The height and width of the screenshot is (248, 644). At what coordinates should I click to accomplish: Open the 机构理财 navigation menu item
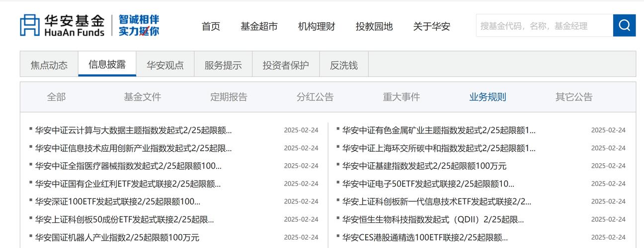tap(317, 26)
